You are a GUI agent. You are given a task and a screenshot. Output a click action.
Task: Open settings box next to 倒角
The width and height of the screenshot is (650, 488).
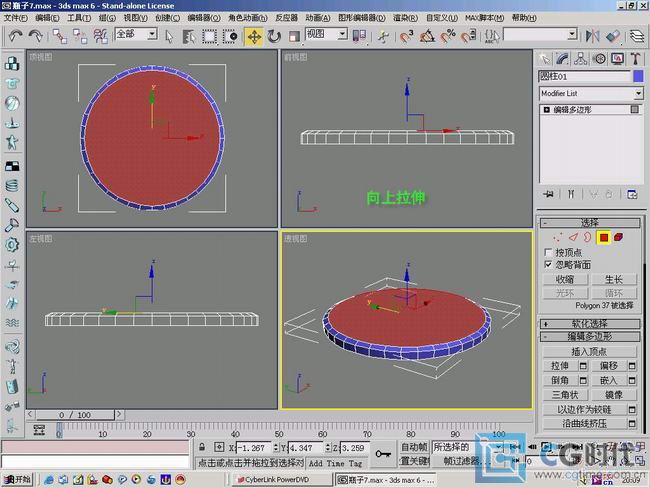point(583,381)
